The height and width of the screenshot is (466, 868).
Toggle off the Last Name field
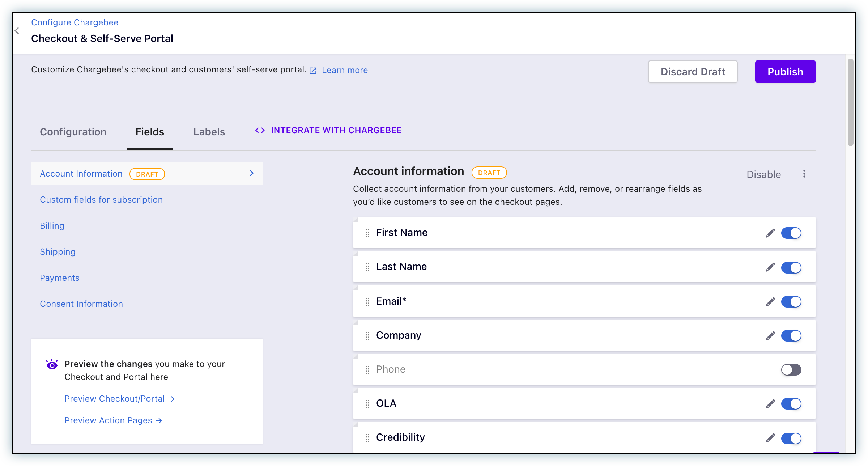[x=791, y=267]
